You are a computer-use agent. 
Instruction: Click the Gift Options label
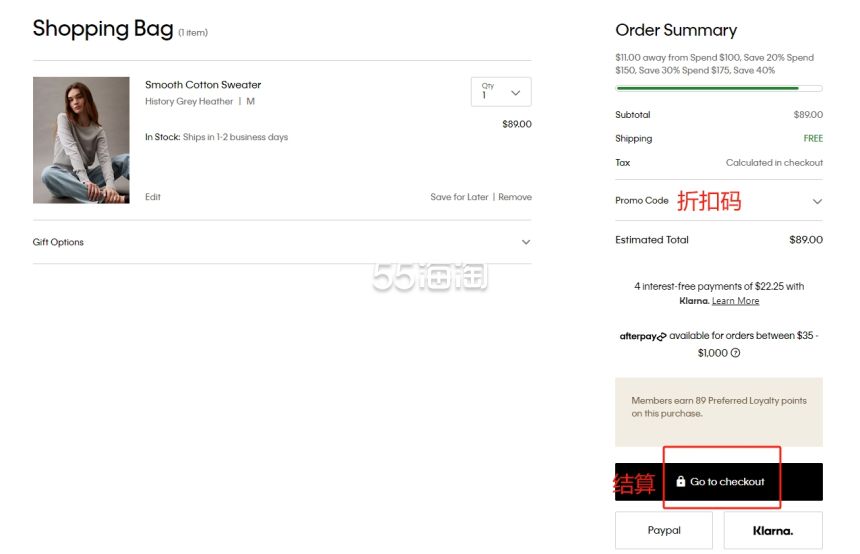[58, 242]
